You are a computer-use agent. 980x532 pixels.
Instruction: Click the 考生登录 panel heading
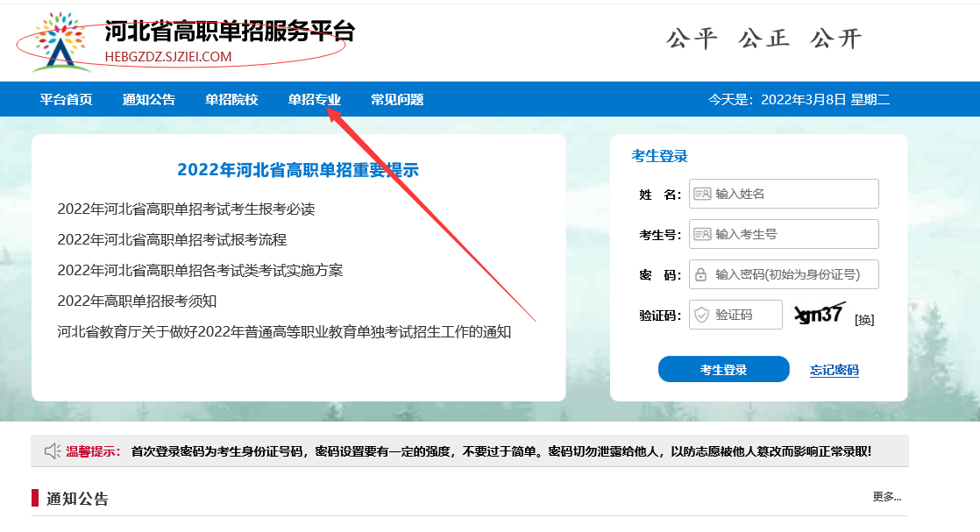[x=659, y=156]
